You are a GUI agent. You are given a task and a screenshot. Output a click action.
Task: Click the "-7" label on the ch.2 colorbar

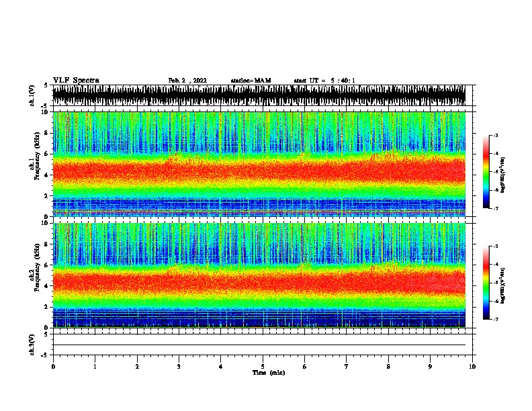pos(496,319)
